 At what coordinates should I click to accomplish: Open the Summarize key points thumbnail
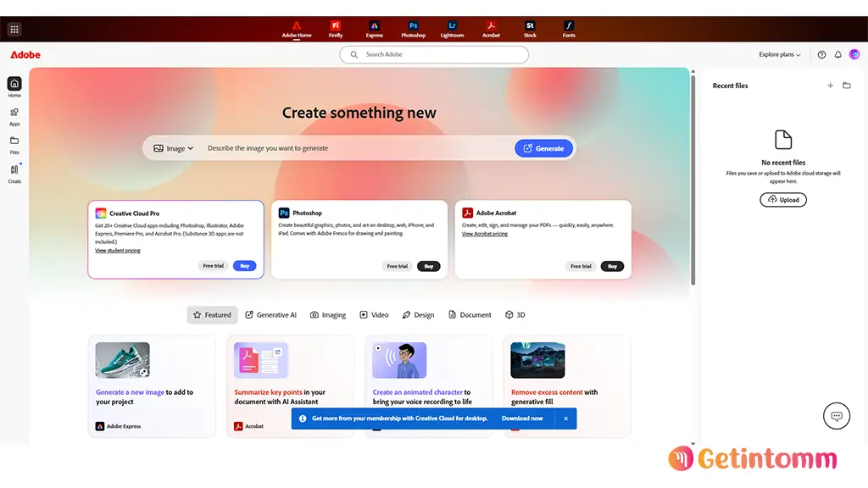click(x=261, y=360)
